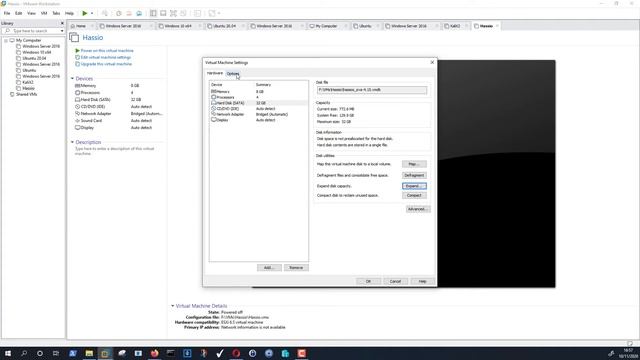This screenshot has height=360, width=640.
Task: Select Memory in the device list
Action: [x=258, y=92]
